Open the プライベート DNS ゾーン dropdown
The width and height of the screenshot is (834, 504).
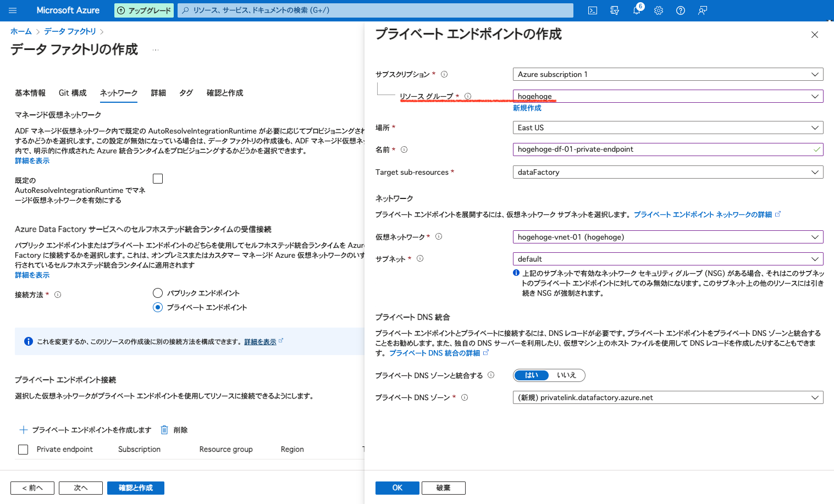[x=668, y=397]
